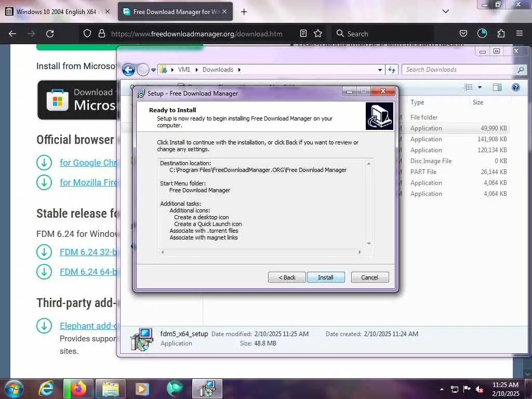Reload the page in Firefox
Screen dimensions: 532x399
(50, 34)
